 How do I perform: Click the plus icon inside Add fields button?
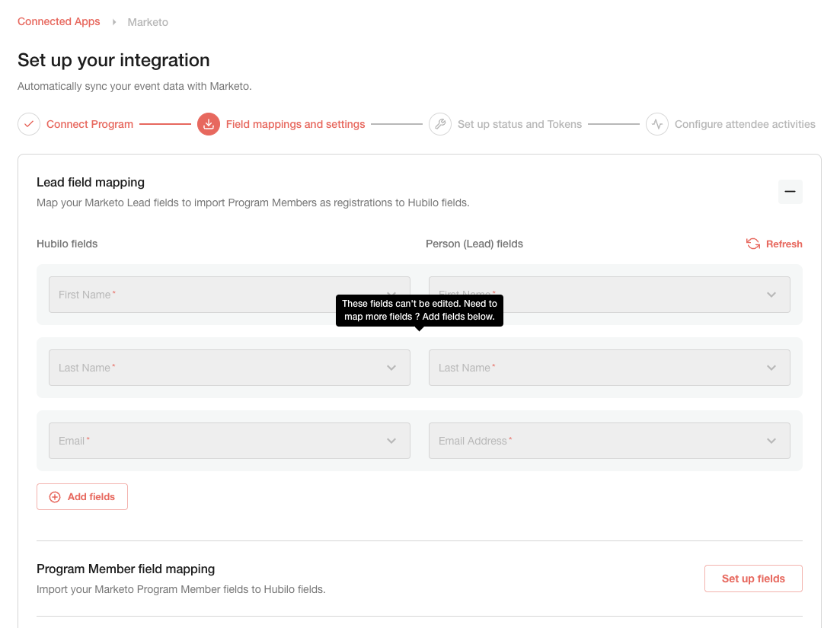coord(54,496)
